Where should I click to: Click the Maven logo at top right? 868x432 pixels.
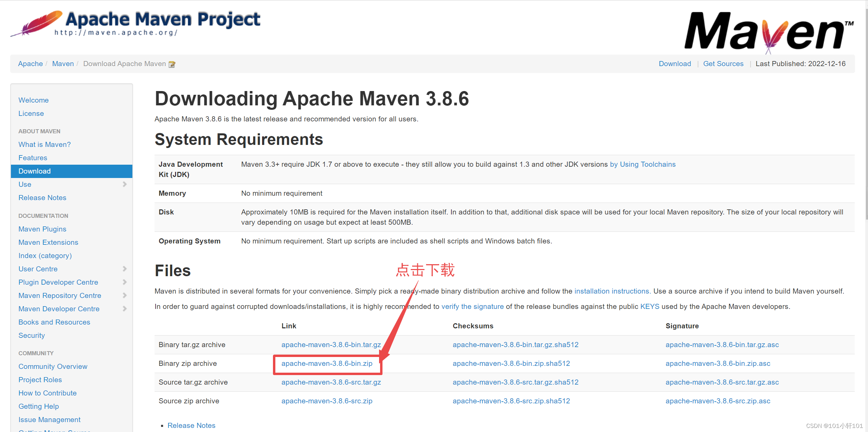[x=768, y=31]
